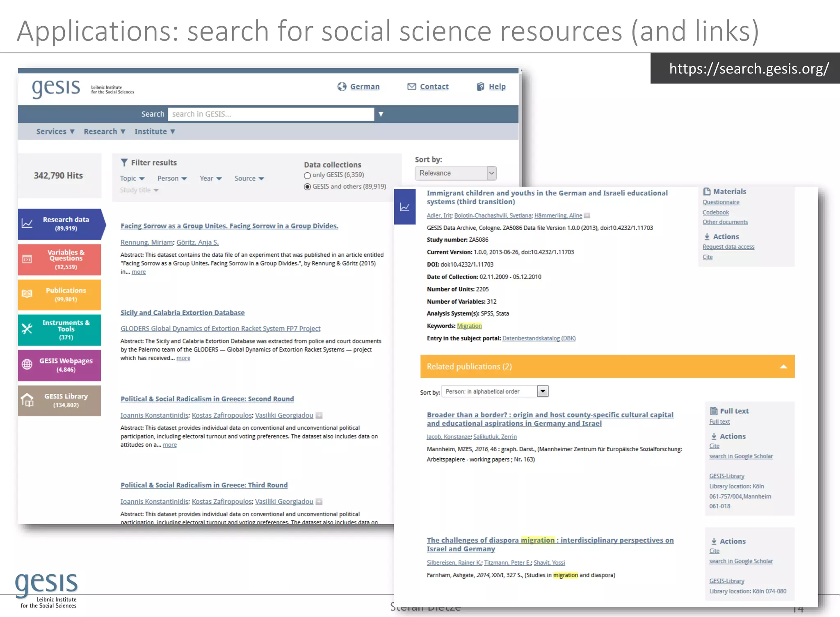Screen dimensions: 840x617
Task: Open the Year filter dropdown
Action: (211, 178)
